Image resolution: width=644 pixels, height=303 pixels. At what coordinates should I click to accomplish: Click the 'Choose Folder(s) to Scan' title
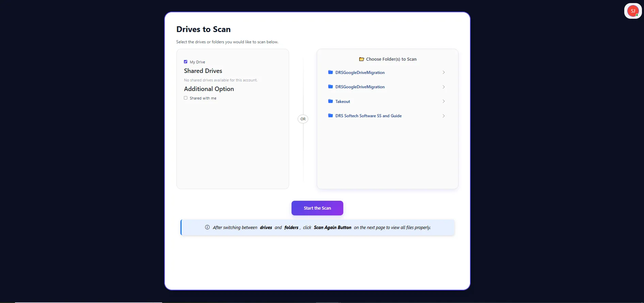click(x=391, y=59)
